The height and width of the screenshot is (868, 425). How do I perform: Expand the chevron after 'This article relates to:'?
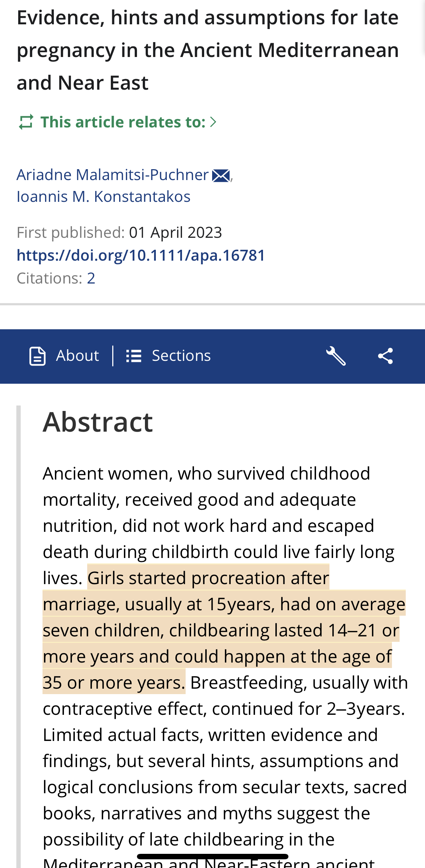(214, 122)
